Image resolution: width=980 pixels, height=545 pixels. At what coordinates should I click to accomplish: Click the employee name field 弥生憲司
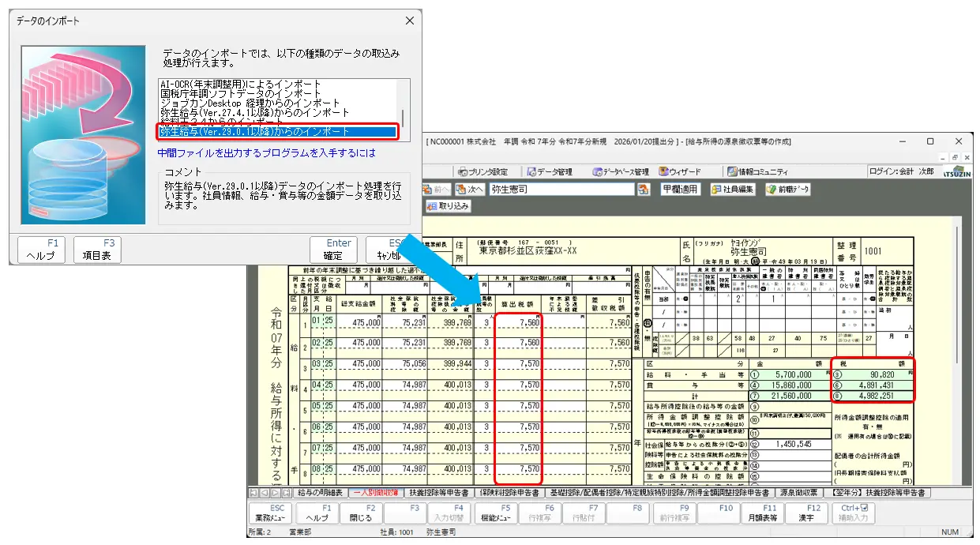[x=561, y=190]
